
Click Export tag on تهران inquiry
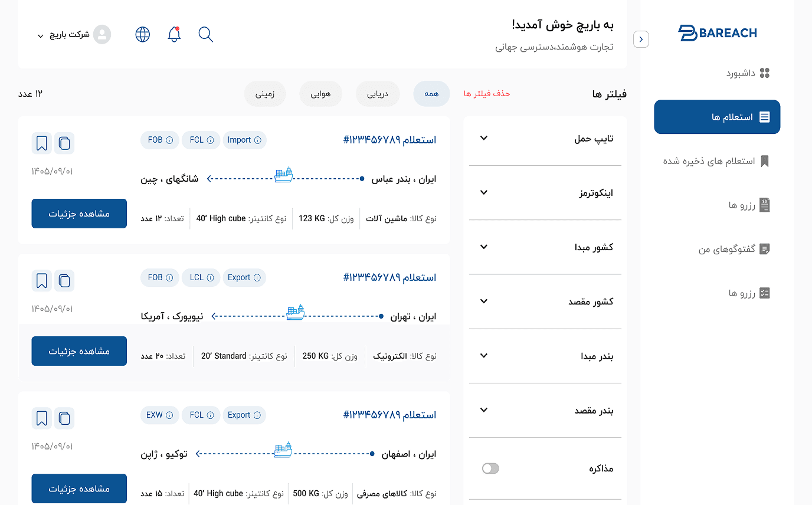pyautogui.click(x=244, y=278)
